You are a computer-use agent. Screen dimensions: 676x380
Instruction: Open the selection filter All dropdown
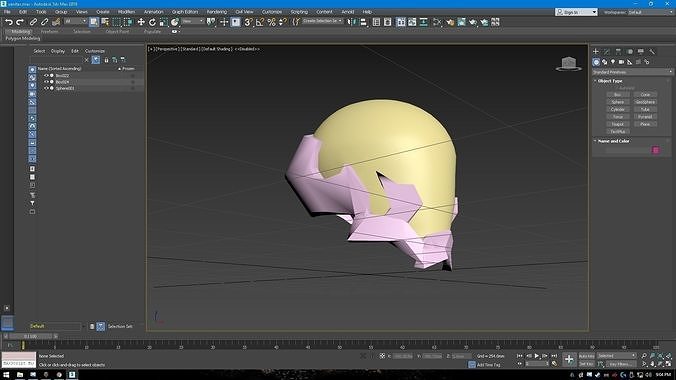click(76, 21)
